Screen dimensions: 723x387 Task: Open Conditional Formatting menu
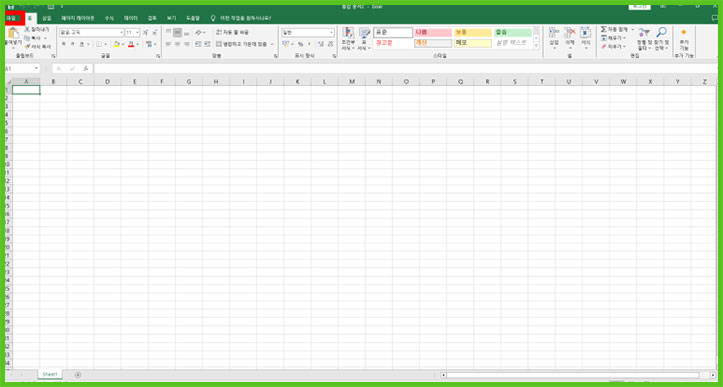coord(348,39)
